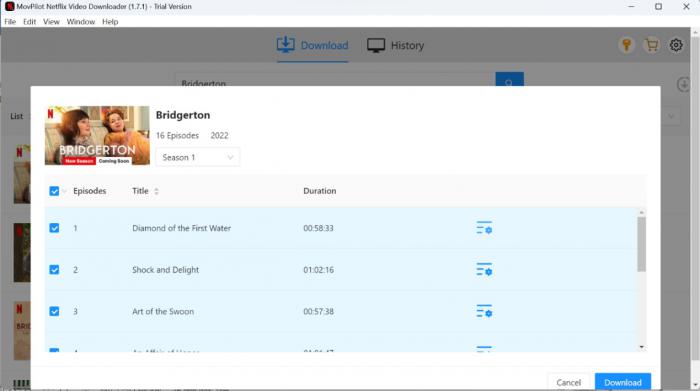Screen dimensions: 700x391
Task: Click the duration 00:57:38
Action: 318,311
